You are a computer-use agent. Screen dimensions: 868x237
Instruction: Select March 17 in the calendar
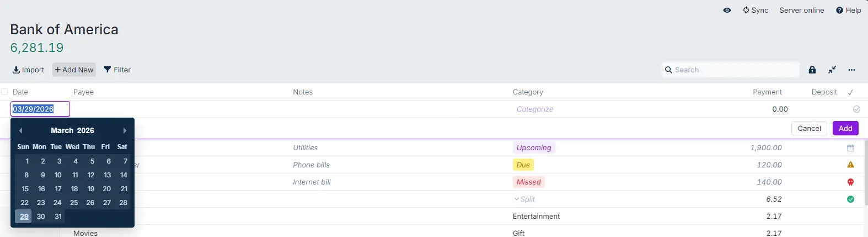click(58, 188)
